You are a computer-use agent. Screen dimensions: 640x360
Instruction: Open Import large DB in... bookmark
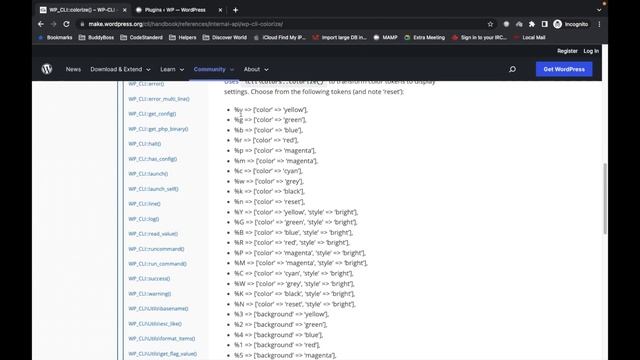(x=340, y=37)
